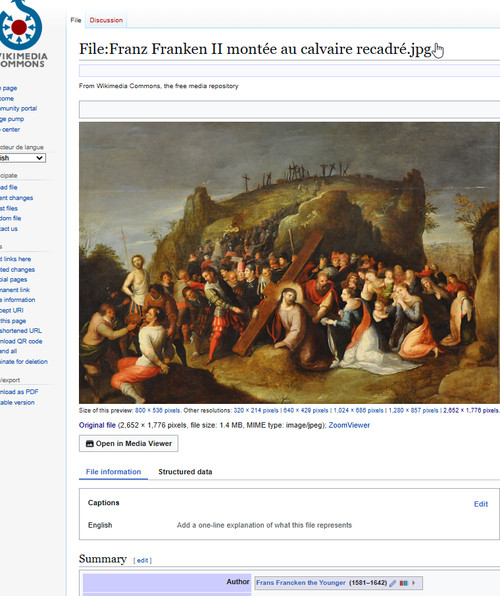Click Download as PDF in sidebar

coord(19,392)
